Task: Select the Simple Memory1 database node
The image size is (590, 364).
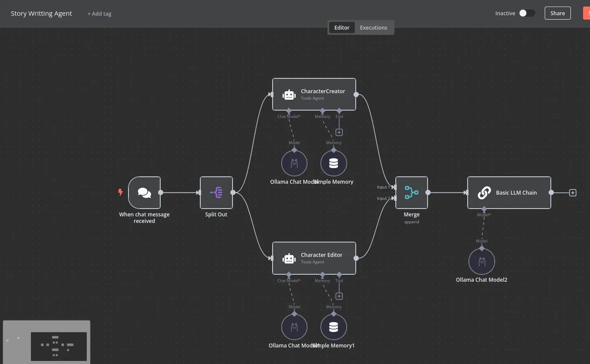Action: (x=334, y=327)
